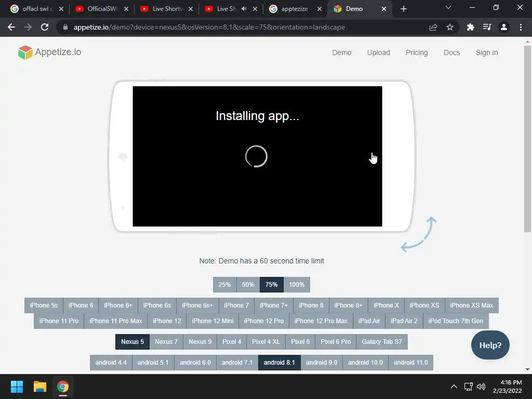This screenshot has height=399, width=532.
Task: Select android 11.0 OS version
Action: (x=410, y=362)
